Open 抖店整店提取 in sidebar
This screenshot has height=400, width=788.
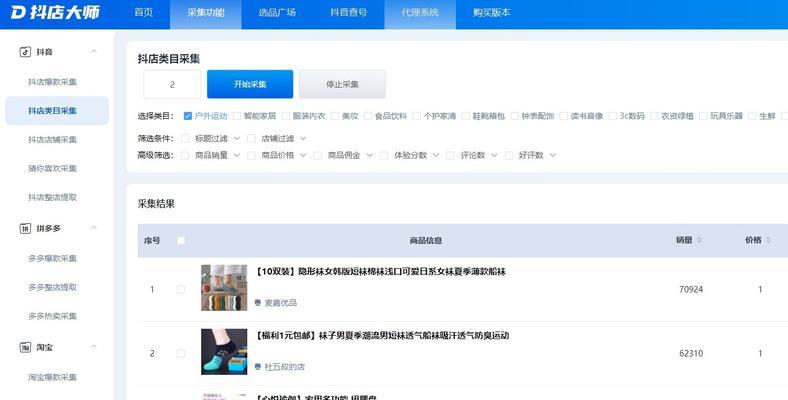coord(52,197)
